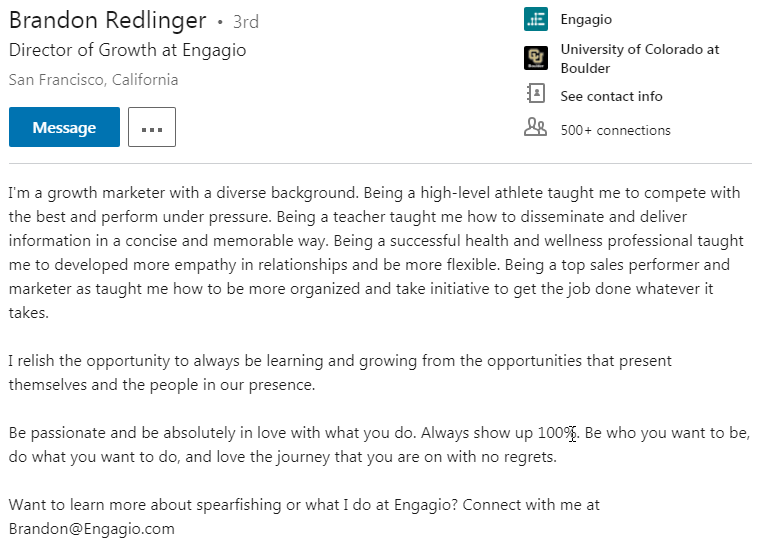Open the More actions ellipsis button
The height and width of the screenshot is (542, 765).
[x=152, y=128]
